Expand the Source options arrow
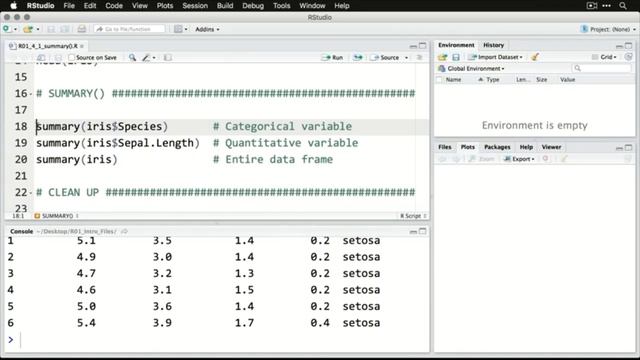 pyautogui.click(x=406, y=58)
